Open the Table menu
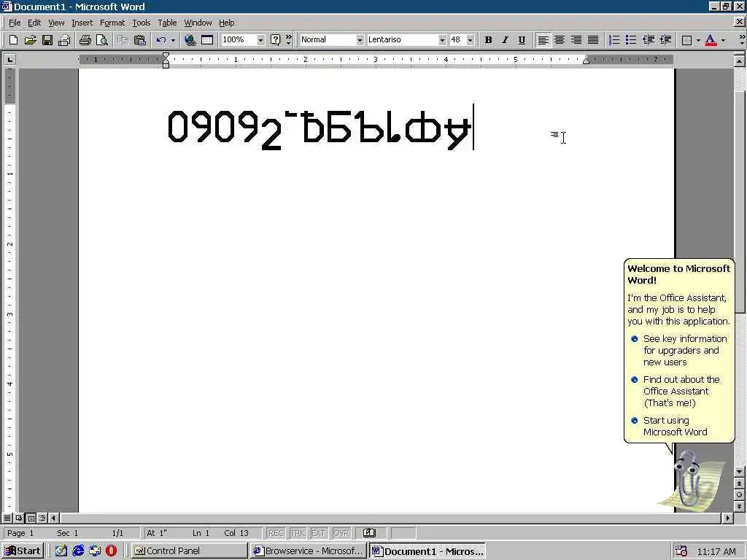The height and width of the screenshot is (560, 747). 167,23
